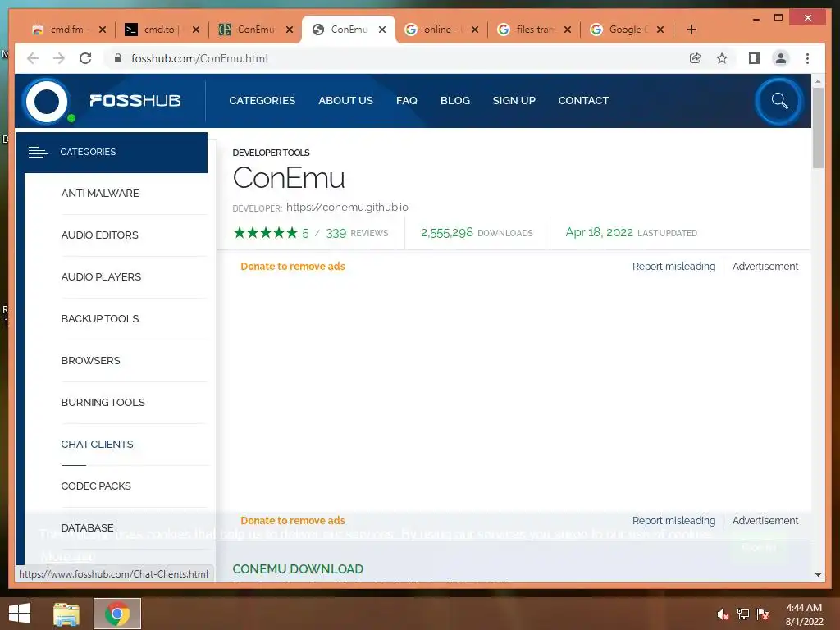840x630 pixels.
Task: Click upper 'Donate to remove ads' link
Action: coord(293,267)
